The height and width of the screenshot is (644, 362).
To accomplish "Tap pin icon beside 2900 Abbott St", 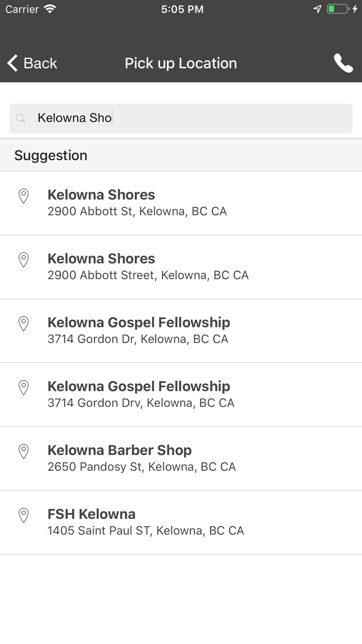I will tap(24, 196).
